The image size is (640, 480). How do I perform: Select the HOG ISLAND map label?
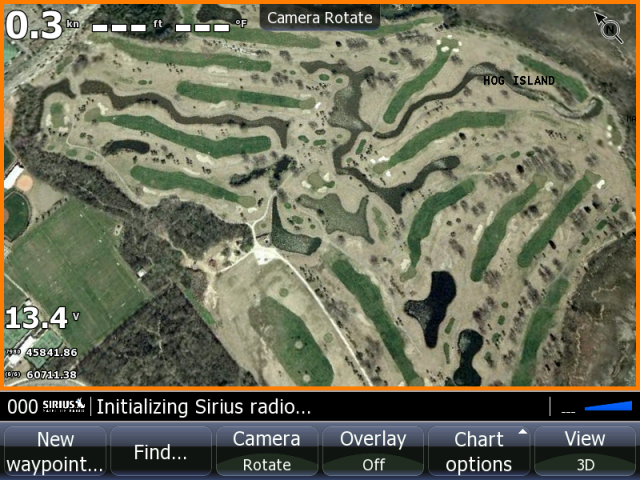pyautogui.click(x=519, y=80)
